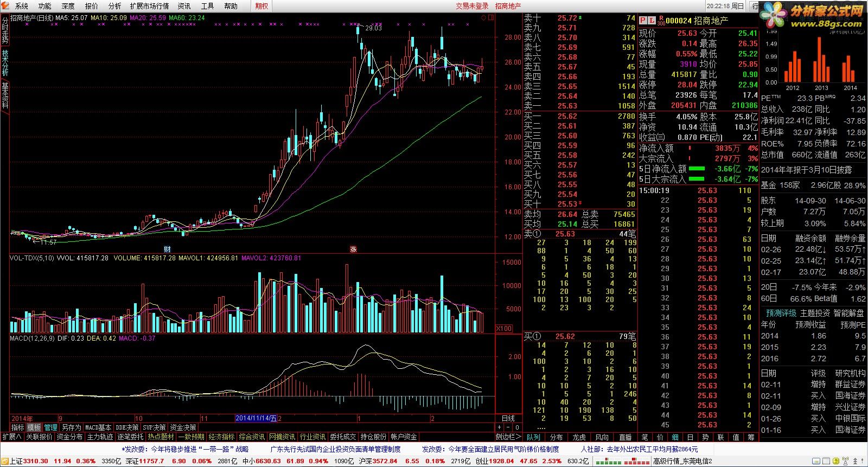
Task: Open the 一致预期 tab
Action: coord(191,437)
